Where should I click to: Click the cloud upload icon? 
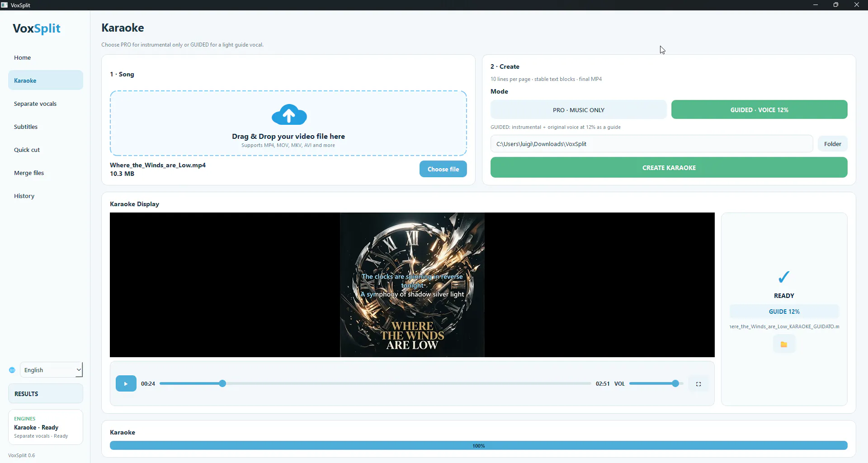coord(289,114)
